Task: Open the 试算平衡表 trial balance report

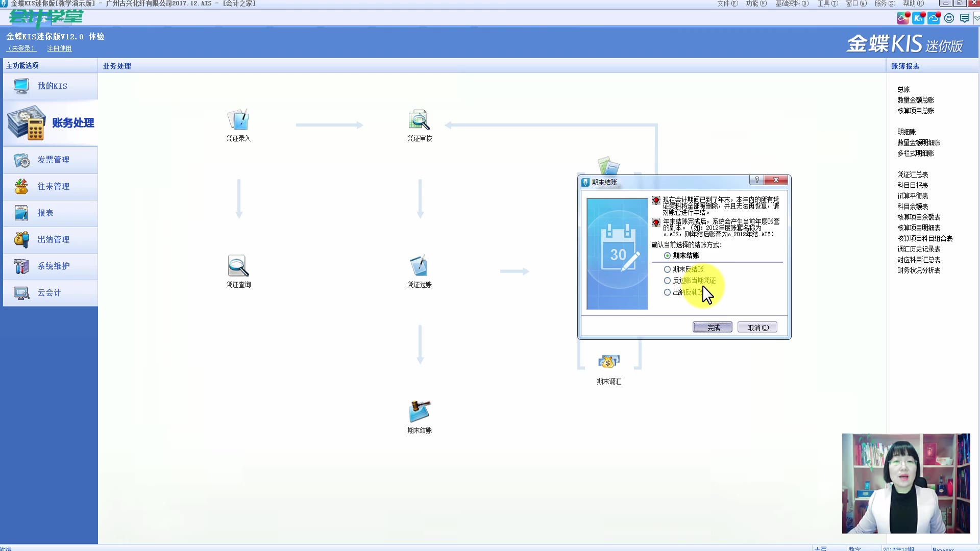Action: point(913,196)
